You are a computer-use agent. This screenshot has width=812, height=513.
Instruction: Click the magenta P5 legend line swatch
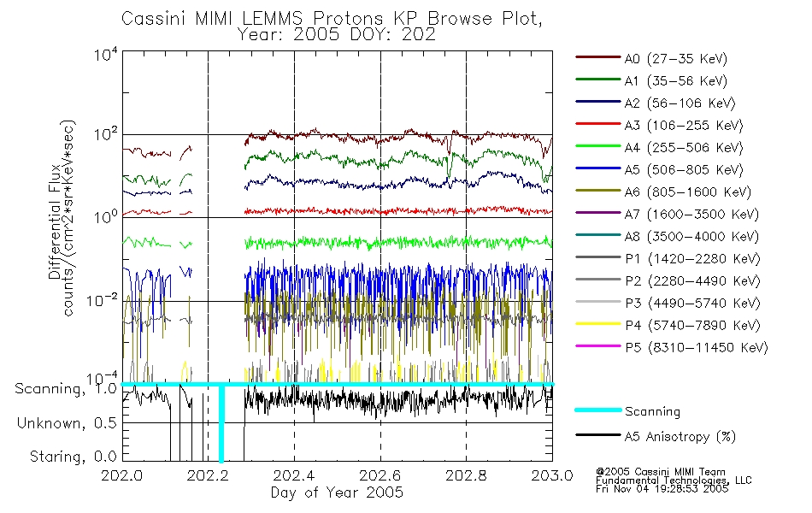[597, 346]
